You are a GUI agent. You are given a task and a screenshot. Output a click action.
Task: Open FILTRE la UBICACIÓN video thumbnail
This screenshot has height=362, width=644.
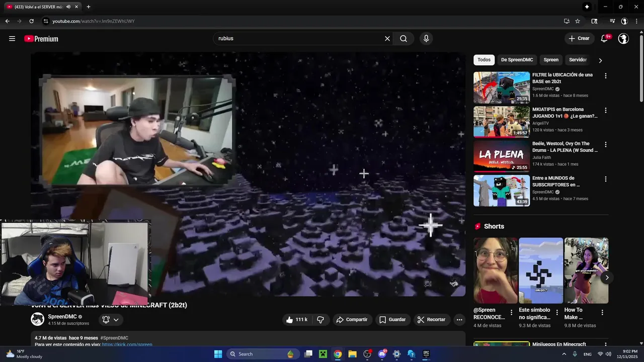pyautogui.click(x=501, y=87)
